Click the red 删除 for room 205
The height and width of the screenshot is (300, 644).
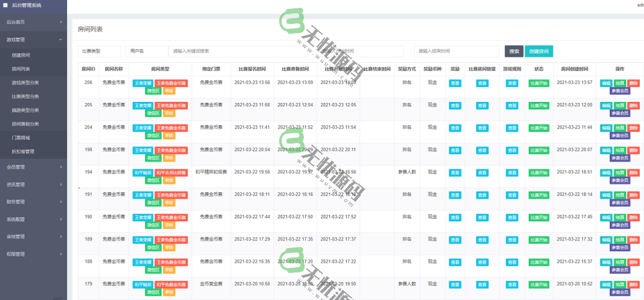633,106
